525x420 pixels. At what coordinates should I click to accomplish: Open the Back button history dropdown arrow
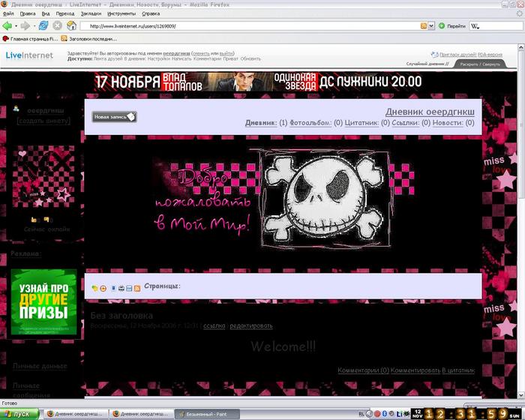click(x=16, y=26)
